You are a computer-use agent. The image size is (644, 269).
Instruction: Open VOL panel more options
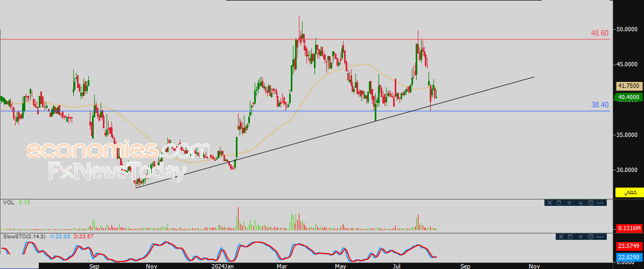click(600, 203)
